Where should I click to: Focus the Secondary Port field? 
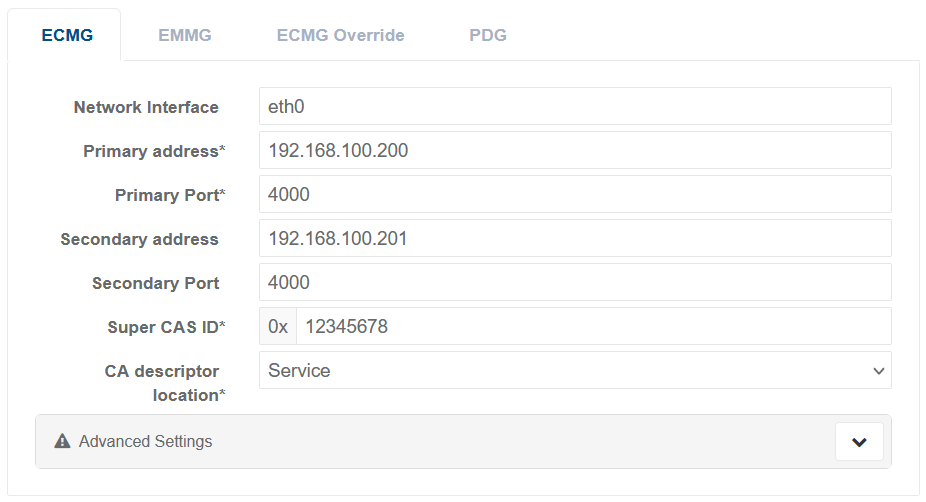[575, 282]
